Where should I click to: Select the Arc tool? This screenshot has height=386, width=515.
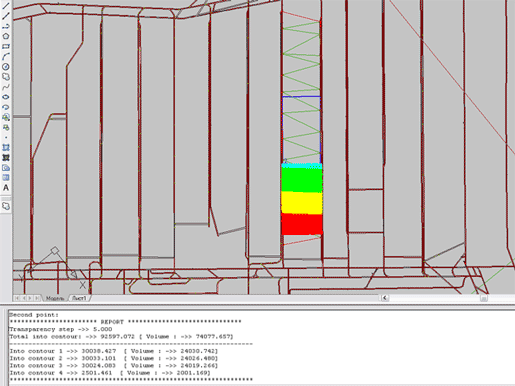point(6,57)
